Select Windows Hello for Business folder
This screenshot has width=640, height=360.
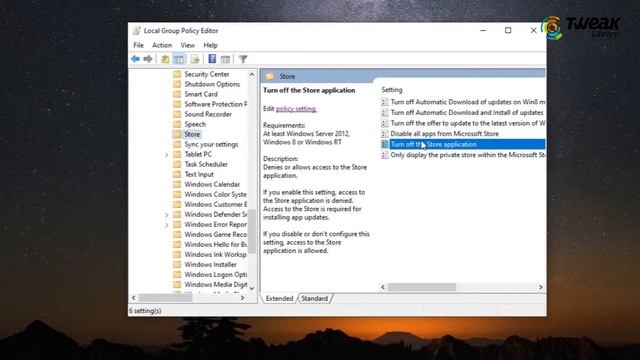click(x=216, y=244)
